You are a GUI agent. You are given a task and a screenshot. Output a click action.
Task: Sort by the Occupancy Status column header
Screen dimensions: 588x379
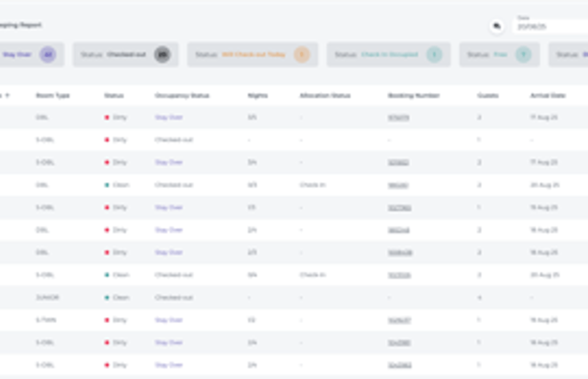click(182, 95)
